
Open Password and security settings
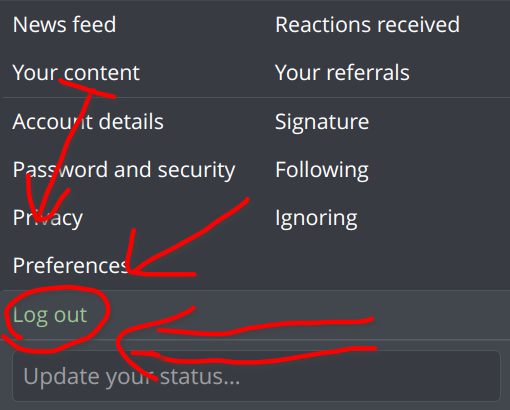[124, 170]
